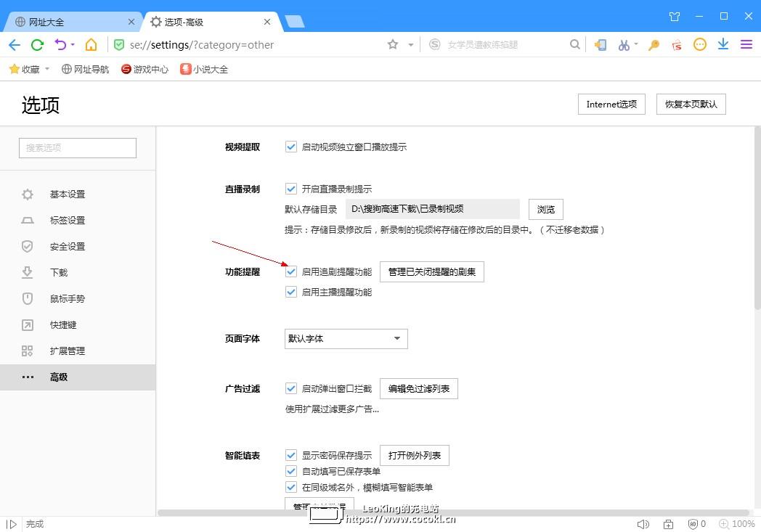Open 使用扩展过滤更多广告 link
The image size is (761, 532).
point(332,409)
